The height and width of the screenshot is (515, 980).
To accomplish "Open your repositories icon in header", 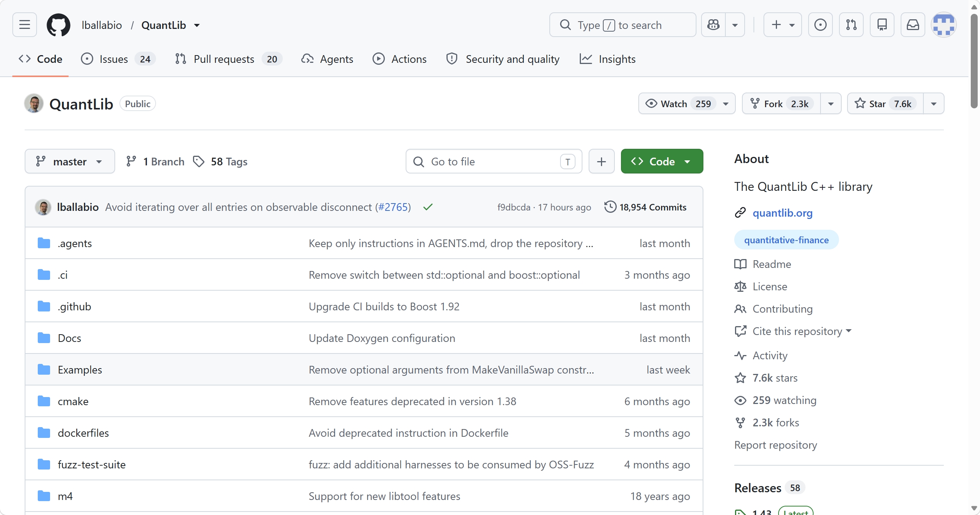I will click(x=882, y=25).
